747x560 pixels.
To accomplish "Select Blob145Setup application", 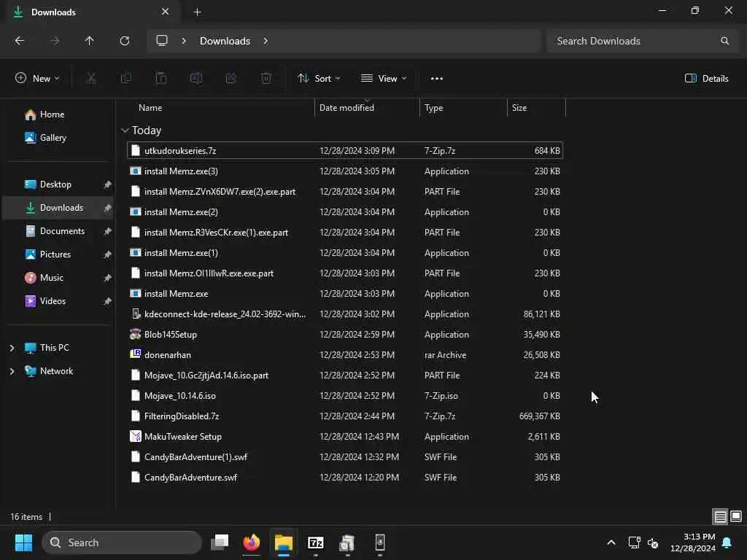I will click(x=345, y=334).
